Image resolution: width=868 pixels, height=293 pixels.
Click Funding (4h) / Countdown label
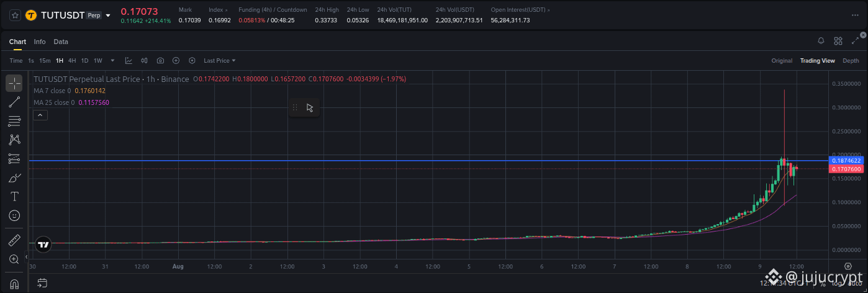pos(273,10)
